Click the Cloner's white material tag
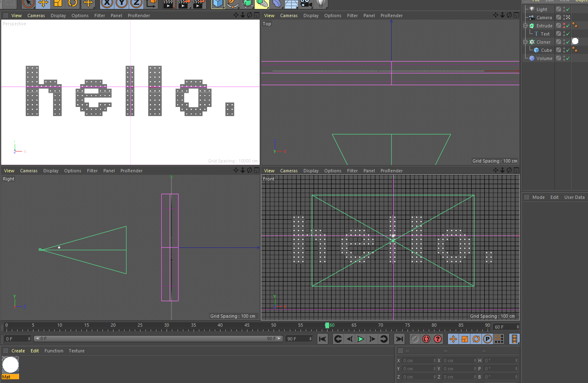This screenshot has height=383, width=588. point(575,42)
